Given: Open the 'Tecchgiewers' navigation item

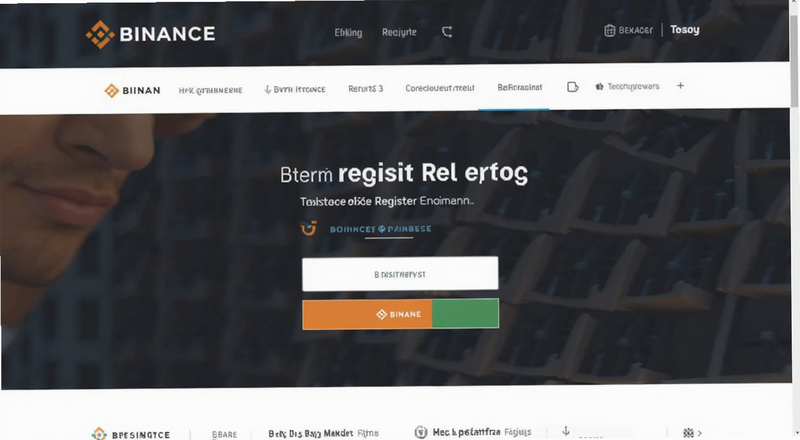Looking at the screenshot, I should pos(627,86).
